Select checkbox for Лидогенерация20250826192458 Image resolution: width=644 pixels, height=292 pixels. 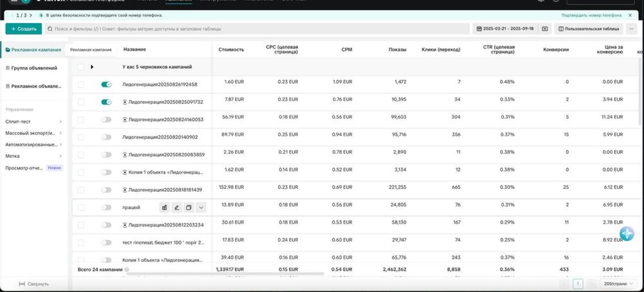point(81,84)
